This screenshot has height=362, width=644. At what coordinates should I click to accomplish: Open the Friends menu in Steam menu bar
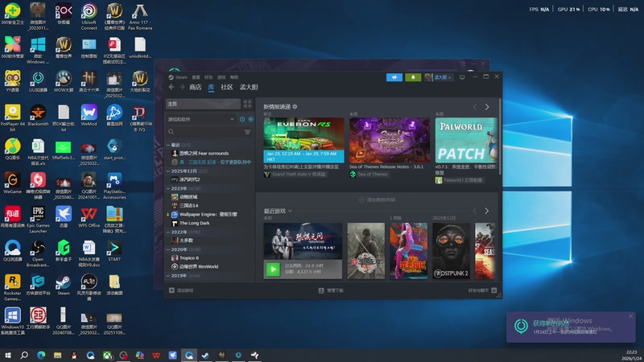tap(208, 77)
